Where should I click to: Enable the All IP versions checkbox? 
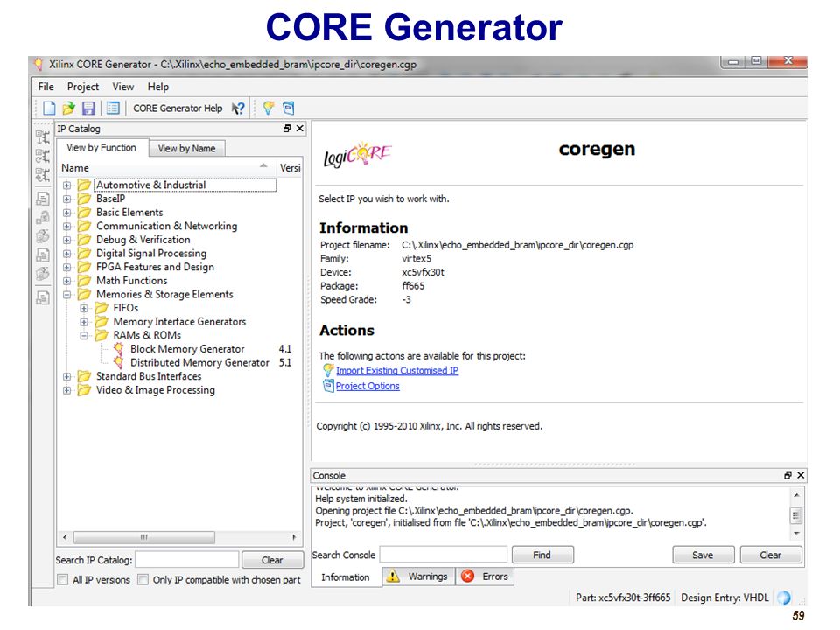63,579
